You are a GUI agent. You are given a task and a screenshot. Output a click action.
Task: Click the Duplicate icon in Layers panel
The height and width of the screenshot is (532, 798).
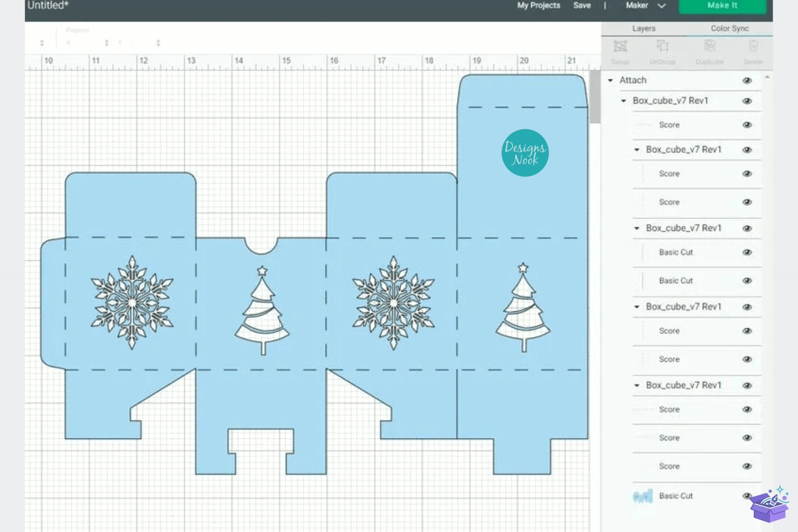pos(710,46)
